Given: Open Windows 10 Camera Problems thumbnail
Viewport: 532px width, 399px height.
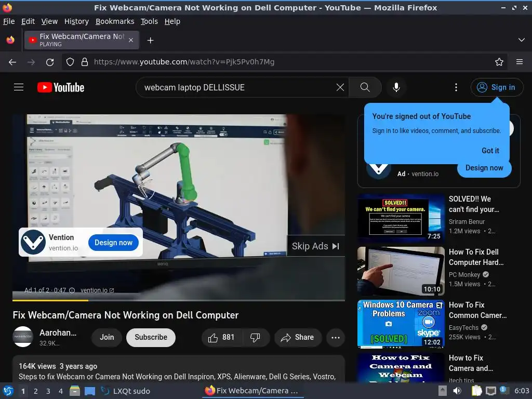Looking at the screenshot, I should (401, 324).
